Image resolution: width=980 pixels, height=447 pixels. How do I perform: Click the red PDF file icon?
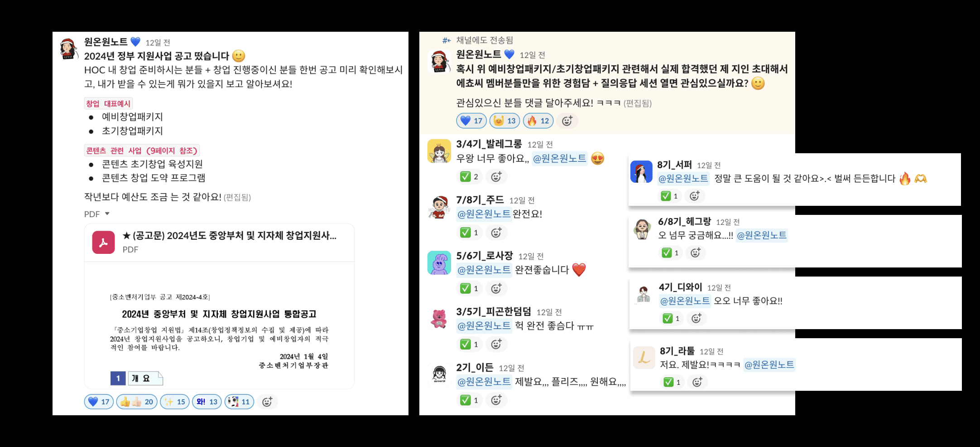[x=103, y=242]
